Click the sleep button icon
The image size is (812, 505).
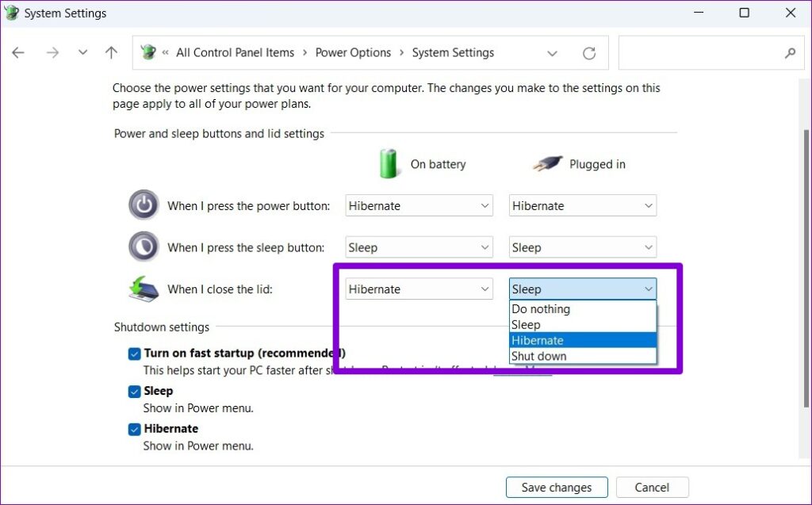coord(144,247)
